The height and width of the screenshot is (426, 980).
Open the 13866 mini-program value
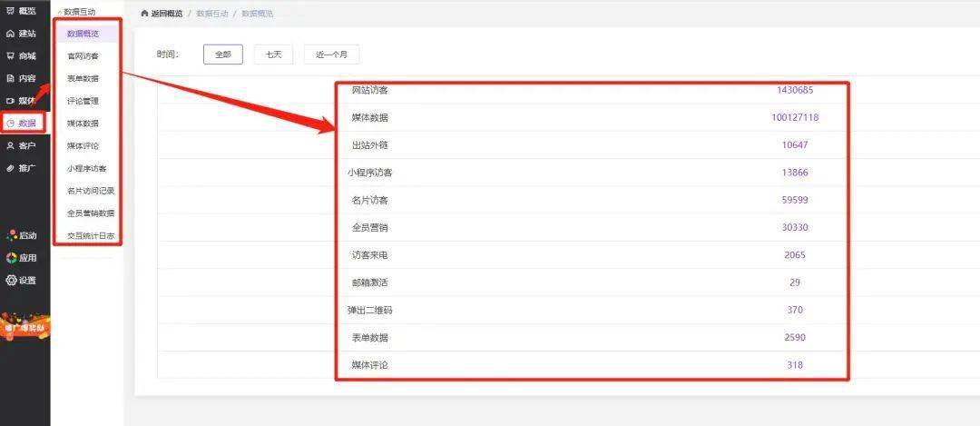tap(795, 173)
